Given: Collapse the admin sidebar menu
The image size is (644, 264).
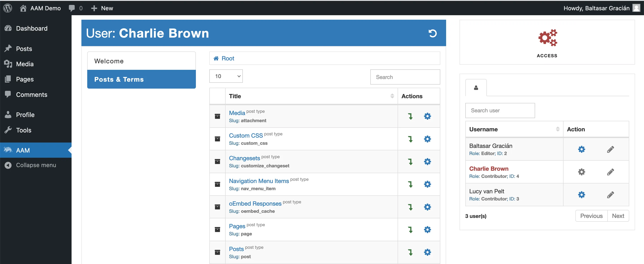Looking at the screenshot, I should pos(36,165).
